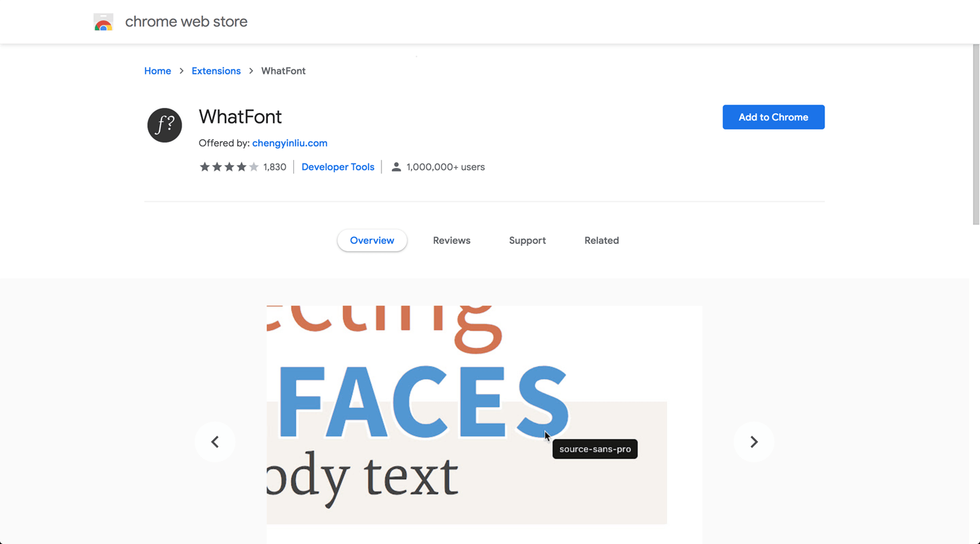
Task: Switch to the Support tab
Action: tap(527, 240)
